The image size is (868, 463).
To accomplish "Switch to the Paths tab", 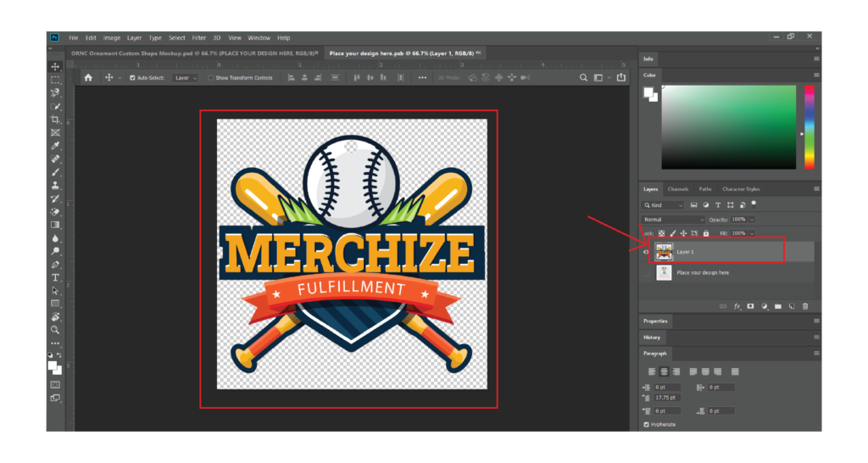I will click(x=704, y=189).
